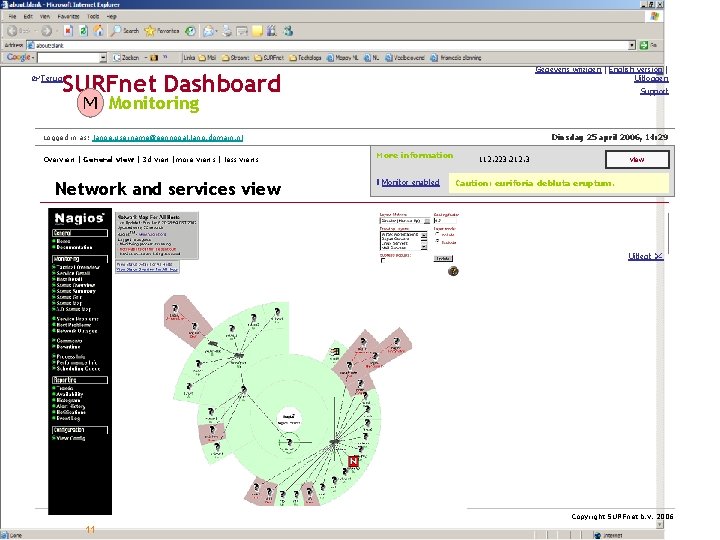Screen dimensions: 720x540
Task: Open the SURFnet links folder
Action: pos(269,58)
